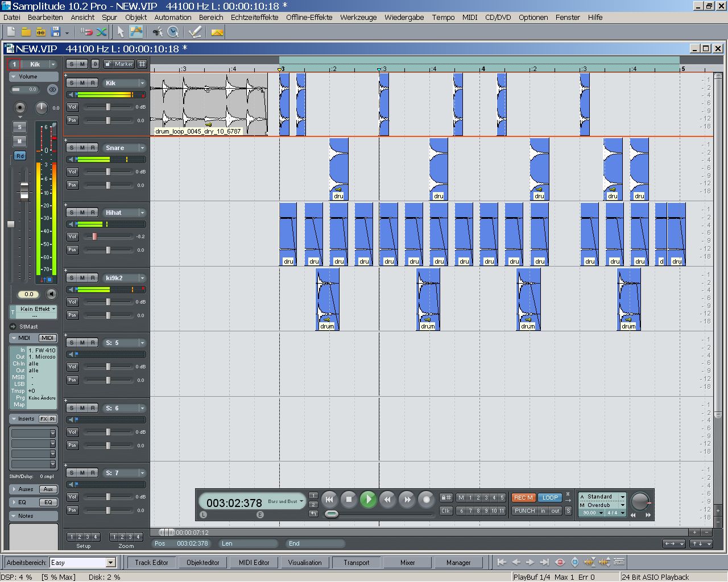The image size is (728, 582).
Task: Toggle the PUNCH button in transport
Action: [525, 510]
